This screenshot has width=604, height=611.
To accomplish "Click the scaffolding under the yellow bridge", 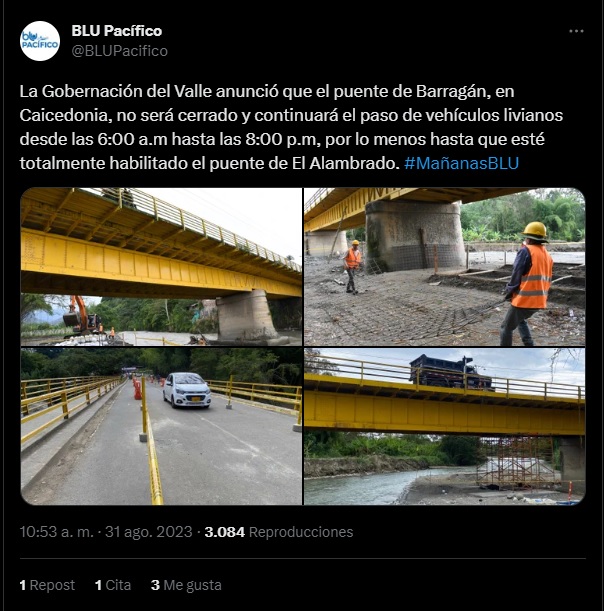I will pyautogui.click(x=517, y=461).
